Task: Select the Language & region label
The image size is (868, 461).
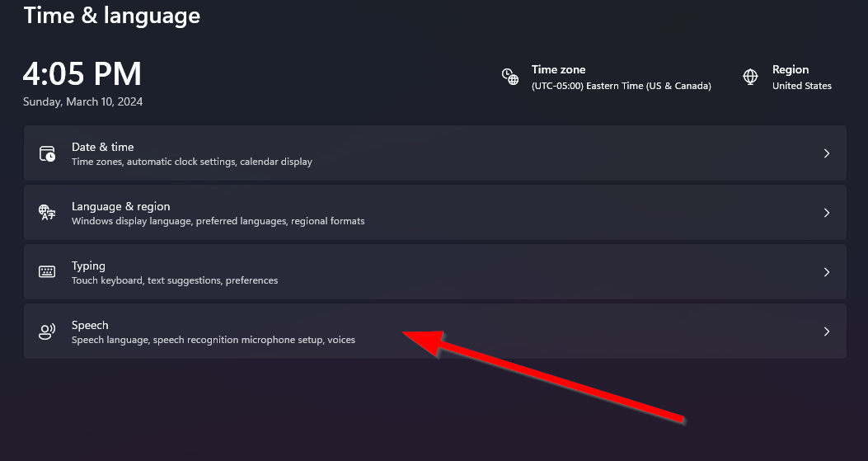Action: (120, 206)
